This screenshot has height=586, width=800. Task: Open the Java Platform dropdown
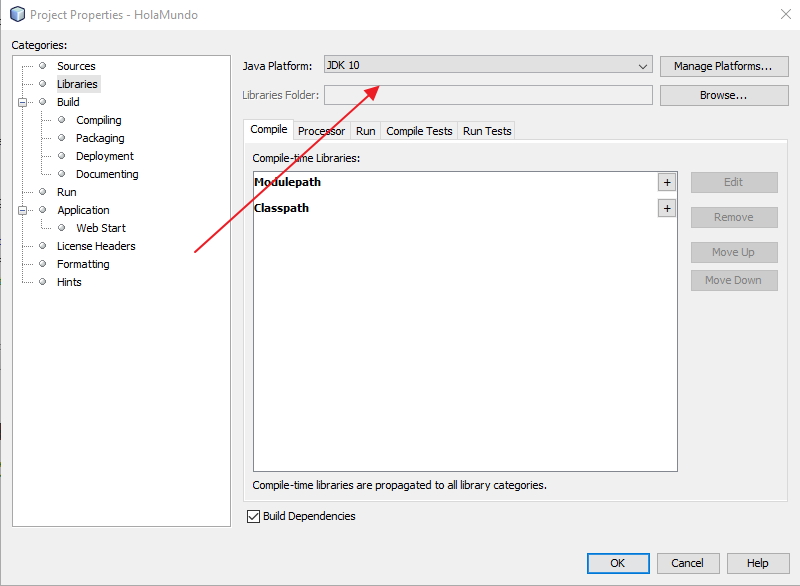[488, 65]
